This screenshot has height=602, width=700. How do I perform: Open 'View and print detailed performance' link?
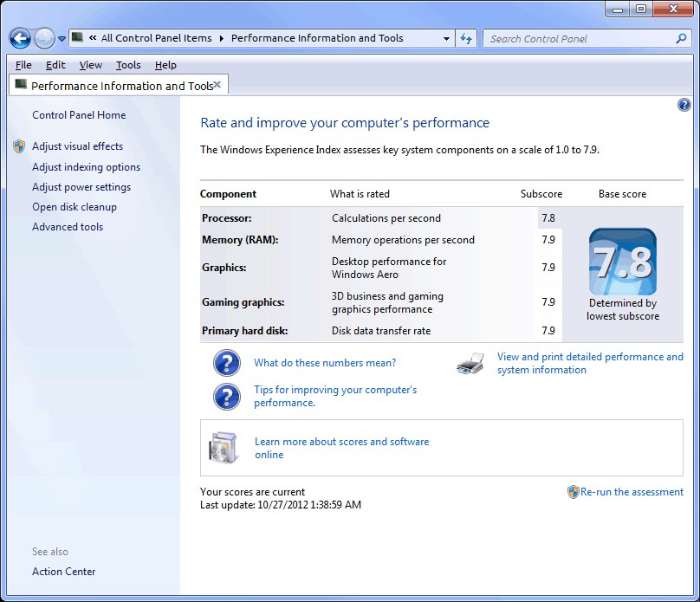click(590, 363)
